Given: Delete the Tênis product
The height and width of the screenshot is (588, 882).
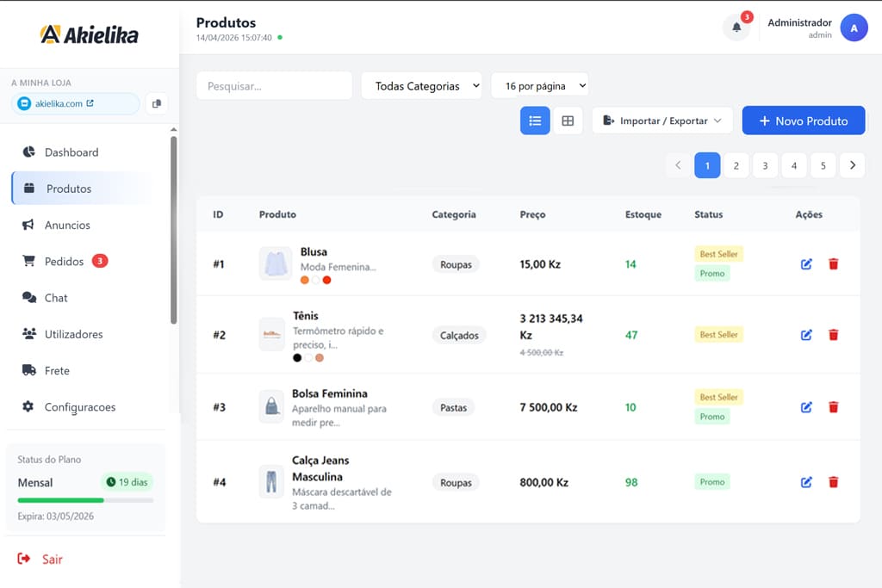Looking at the screenshot, I should coord(834,334).
